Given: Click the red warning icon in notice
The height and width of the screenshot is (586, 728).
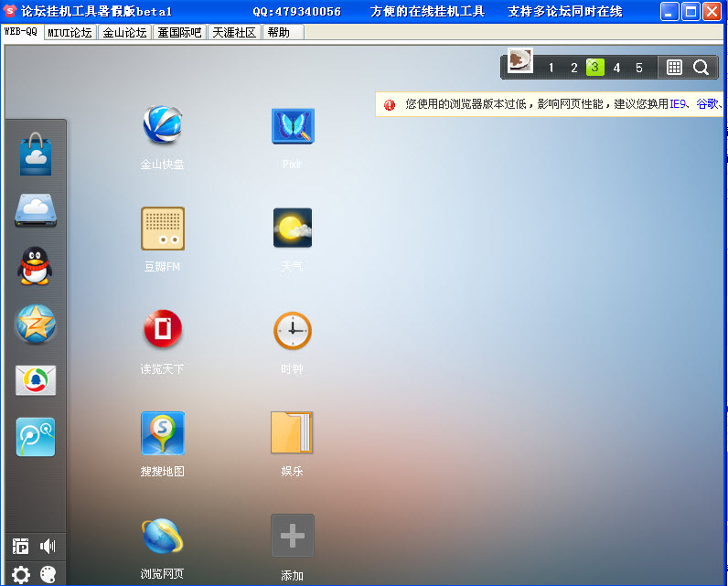Looking at the screenshot, I should click(390, 105).
